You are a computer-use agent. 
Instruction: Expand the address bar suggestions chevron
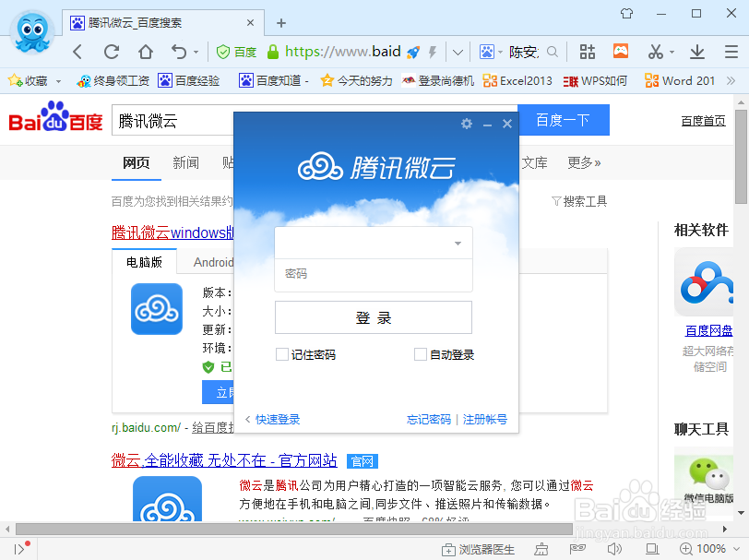pyautogui.click(x=458, y=52)
